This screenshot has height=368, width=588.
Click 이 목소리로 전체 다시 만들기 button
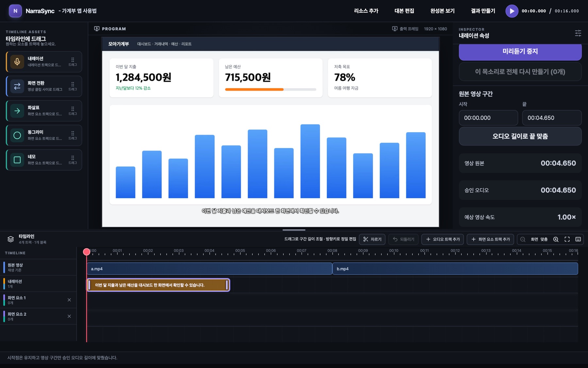point(520,72)
